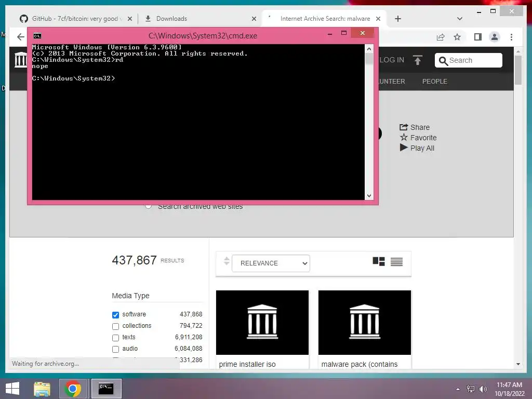The image size is (532, 399).
Task: Close the Internet Archive Search tab
Action: (x=378, y=19)
